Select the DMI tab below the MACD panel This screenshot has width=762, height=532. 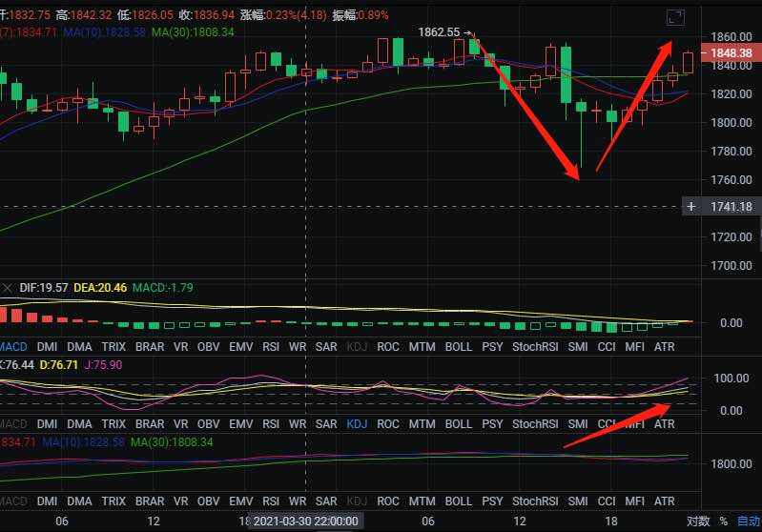47,347
